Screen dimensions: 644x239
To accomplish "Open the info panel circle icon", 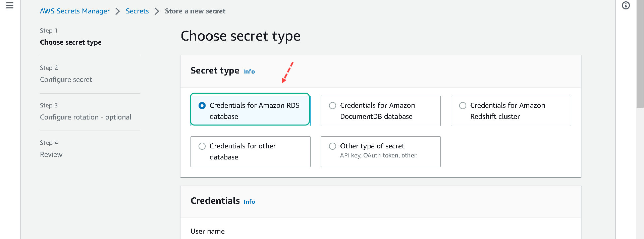I will [626, 5].
